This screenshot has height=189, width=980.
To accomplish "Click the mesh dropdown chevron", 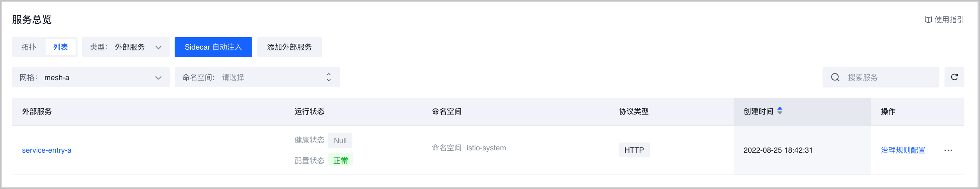I will (158, 78).
